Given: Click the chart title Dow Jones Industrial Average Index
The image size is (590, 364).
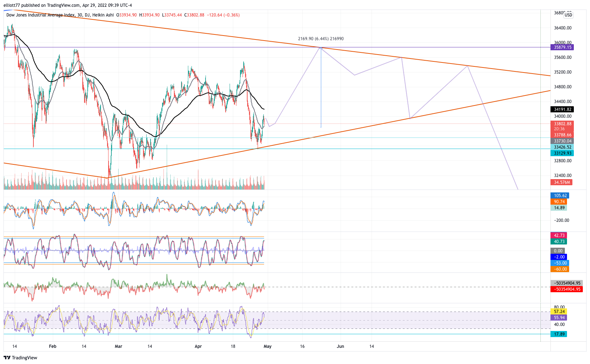Looking at the screenshot, I should 41,15.
